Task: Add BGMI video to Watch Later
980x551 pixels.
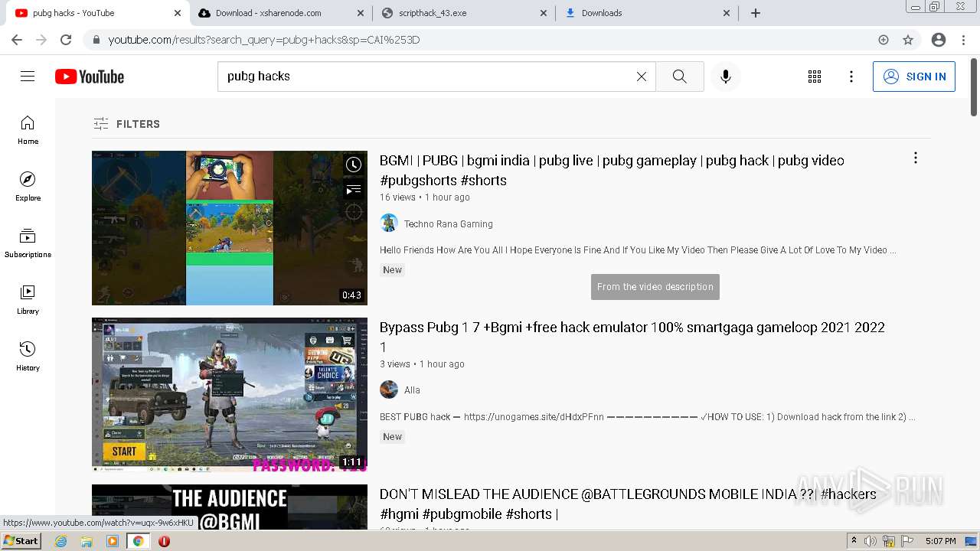Action: tap(353, 165)
